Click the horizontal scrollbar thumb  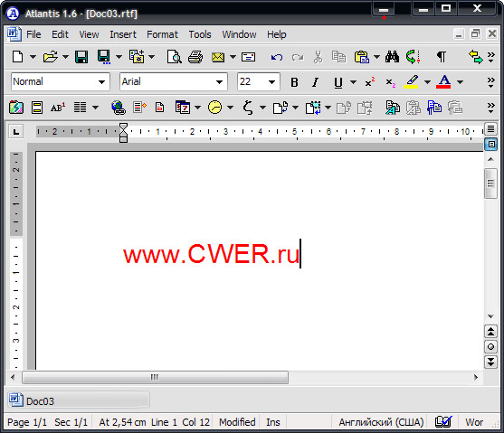click(x=155, y=377)
